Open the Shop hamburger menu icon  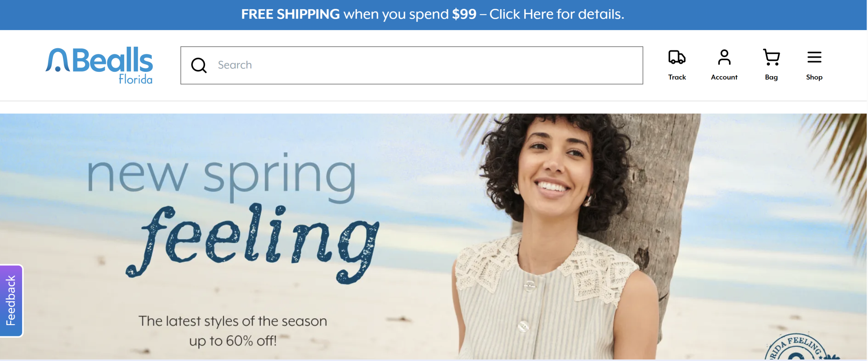coord(814,57)
